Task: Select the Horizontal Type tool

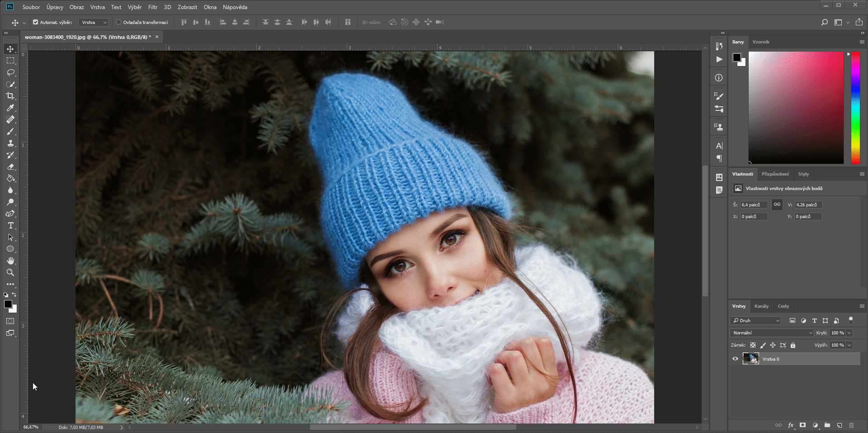Action: click(x=10, y=225)
